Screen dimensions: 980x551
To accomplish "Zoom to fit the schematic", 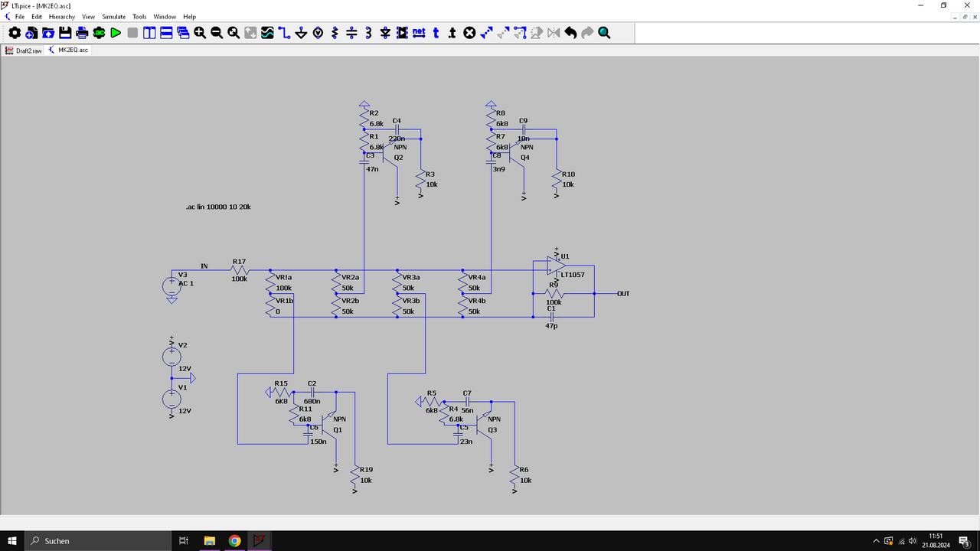I will coord(234,33).
